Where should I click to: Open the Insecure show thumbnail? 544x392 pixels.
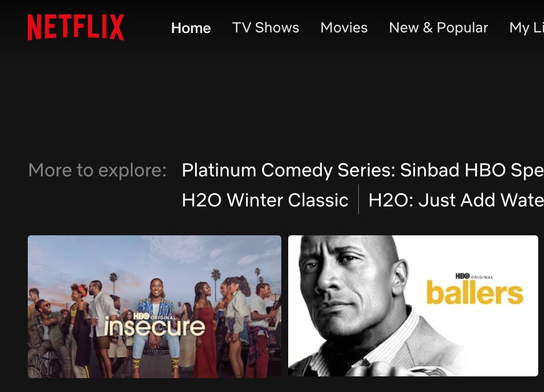click(x=155, y=307)
